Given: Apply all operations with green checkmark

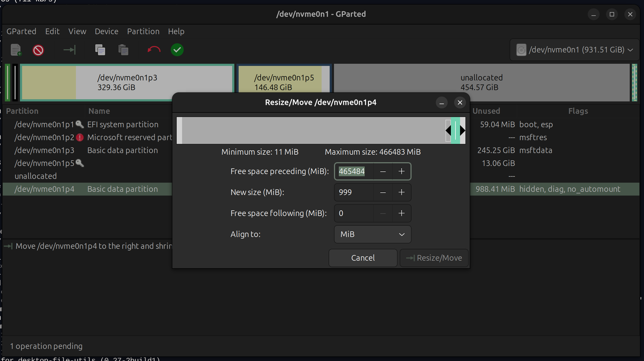Looking at the screenshot, I should 177,50.
